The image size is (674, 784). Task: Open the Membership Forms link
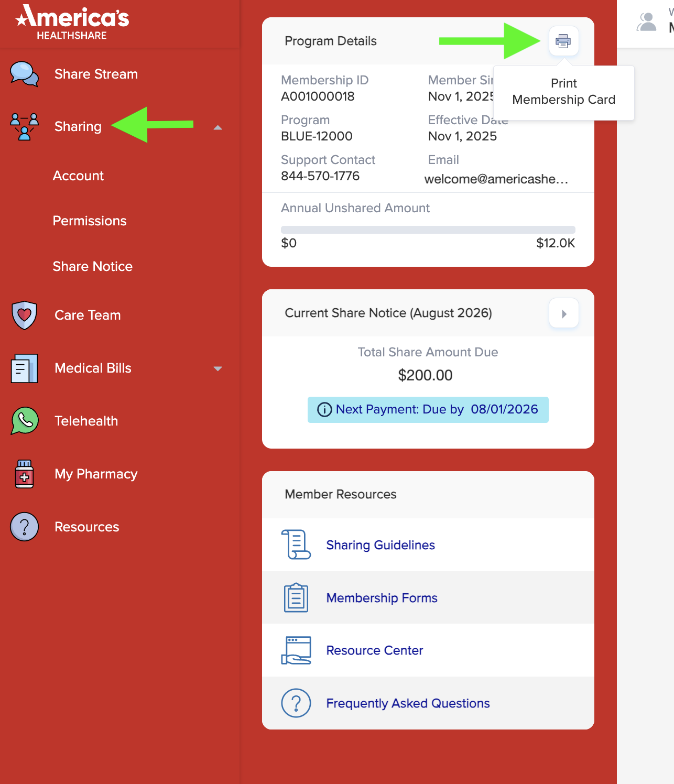click(382, 598)
